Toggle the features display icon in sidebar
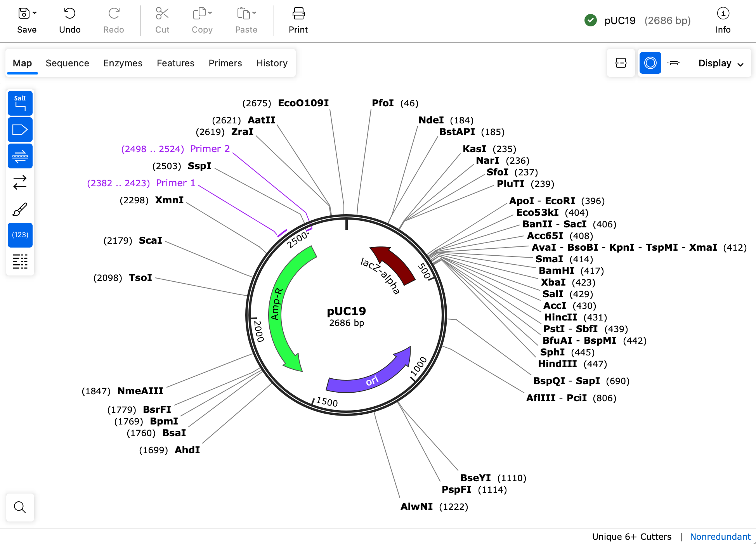This screenshot has width=756, height=544. coord(20,129)
